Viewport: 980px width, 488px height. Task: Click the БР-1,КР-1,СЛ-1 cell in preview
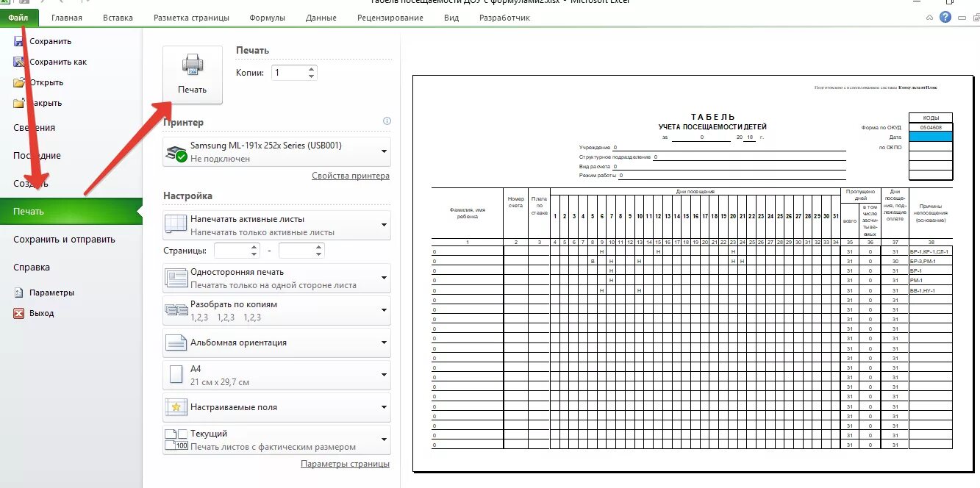click(931, 251)
